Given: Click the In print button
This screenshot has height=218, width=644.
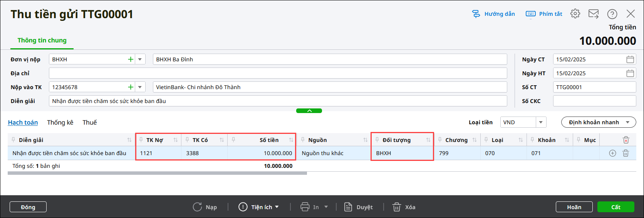Looking at the screenshot, I should tap(310, 207).
